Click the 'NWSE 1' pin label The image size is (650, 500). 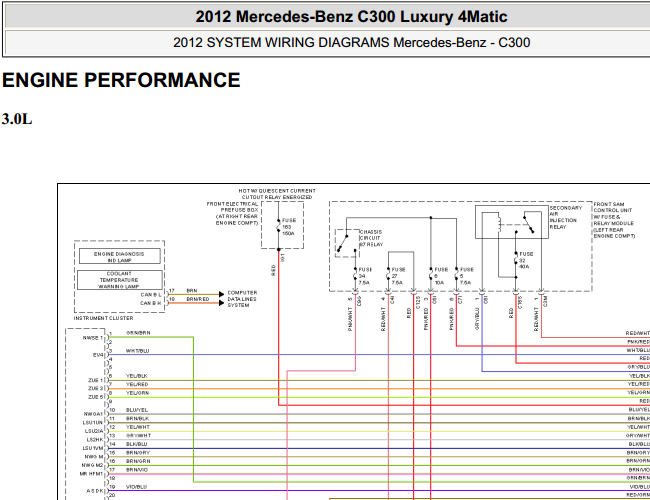pyautogui.click(x=92, y=338)
